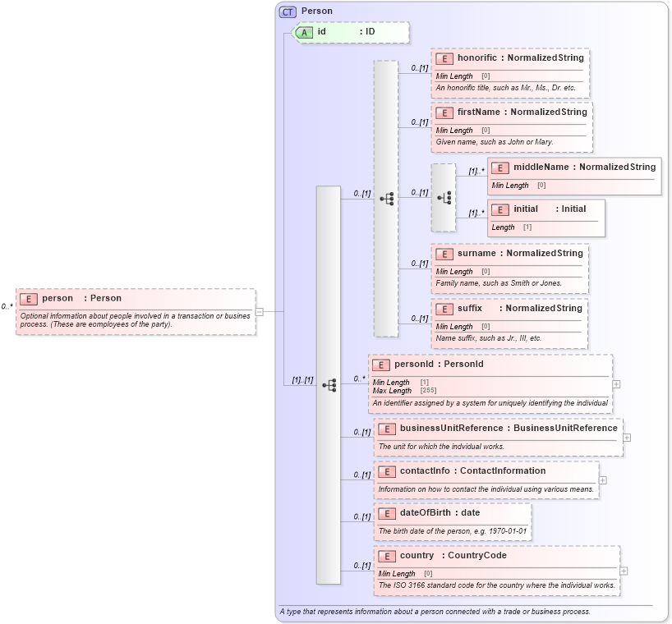
Task: Expand contactInfo using the plus button
Action: point(601,479)
